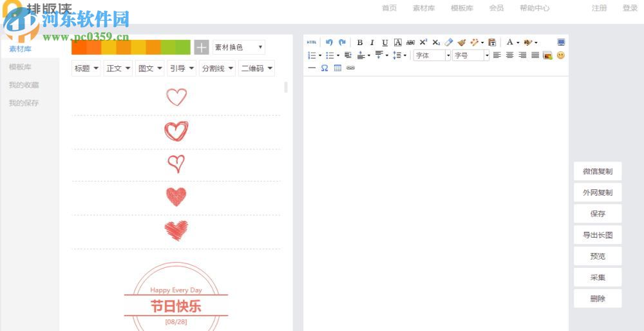644x331 pixels.
Task: Toggle underline formatting
Action: [385, 43]
